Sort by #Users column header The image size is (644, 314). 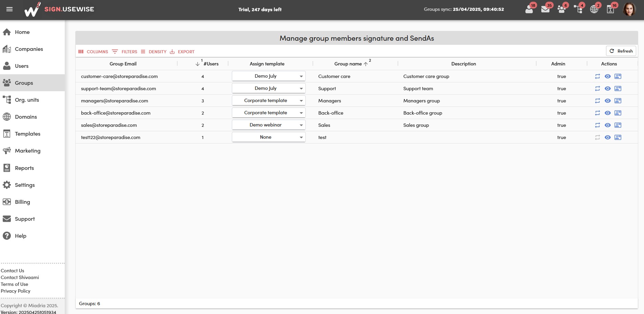tap(211, 64)
